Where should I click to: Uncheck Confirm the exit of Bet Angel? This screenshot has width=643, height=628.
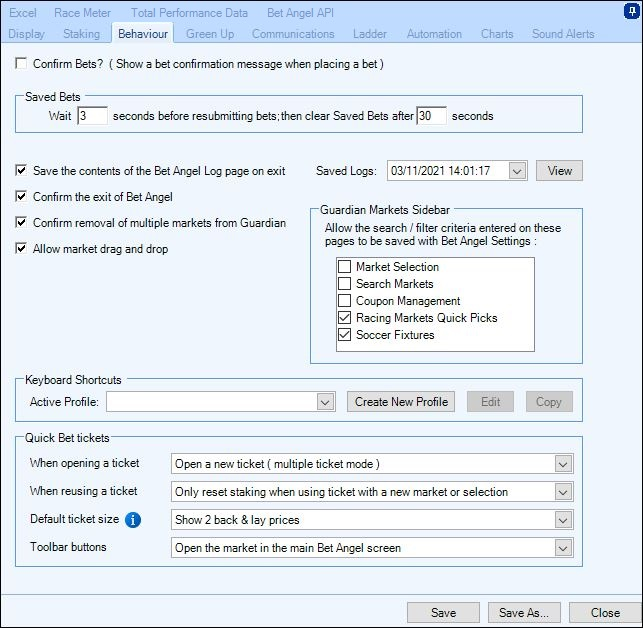click(x=21, y=196)
